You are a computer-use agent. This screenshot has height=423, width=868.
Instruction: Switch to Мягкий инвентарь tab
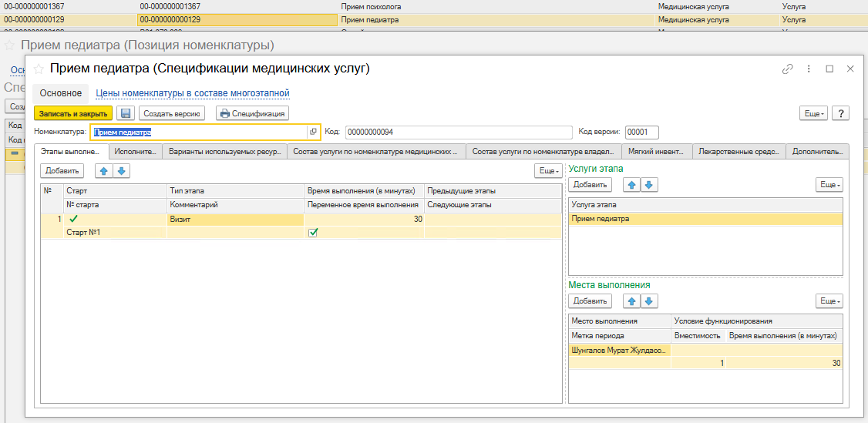coord(656,152)
